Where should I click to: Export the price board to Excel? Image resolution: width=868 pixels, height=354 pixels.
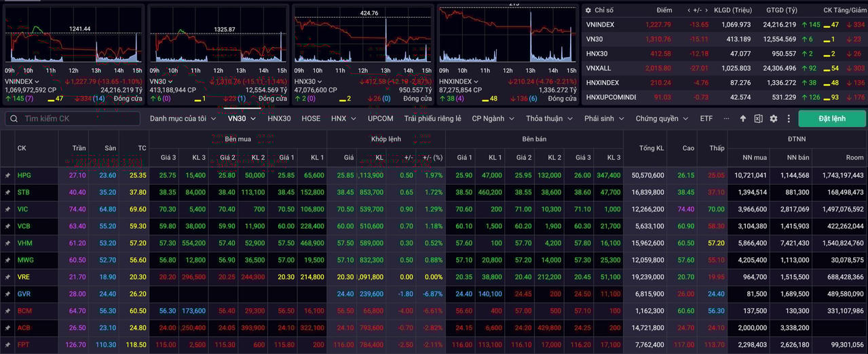(x=758, y=118)
